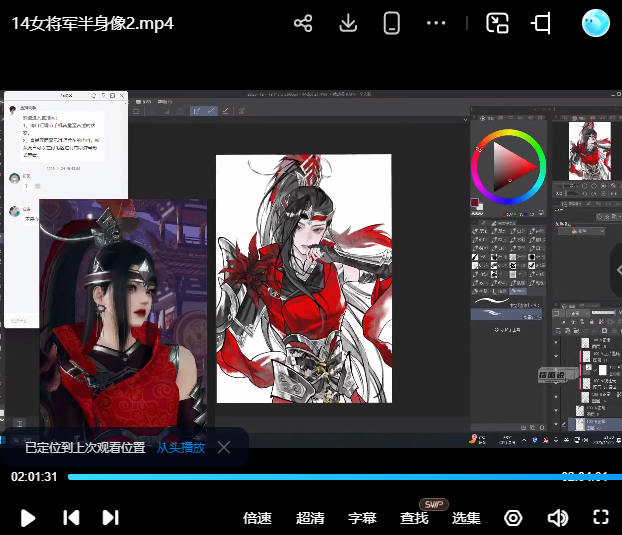Seek on the blue progress bar
This screenshot has width=622, height=535.
click(345, 477)
